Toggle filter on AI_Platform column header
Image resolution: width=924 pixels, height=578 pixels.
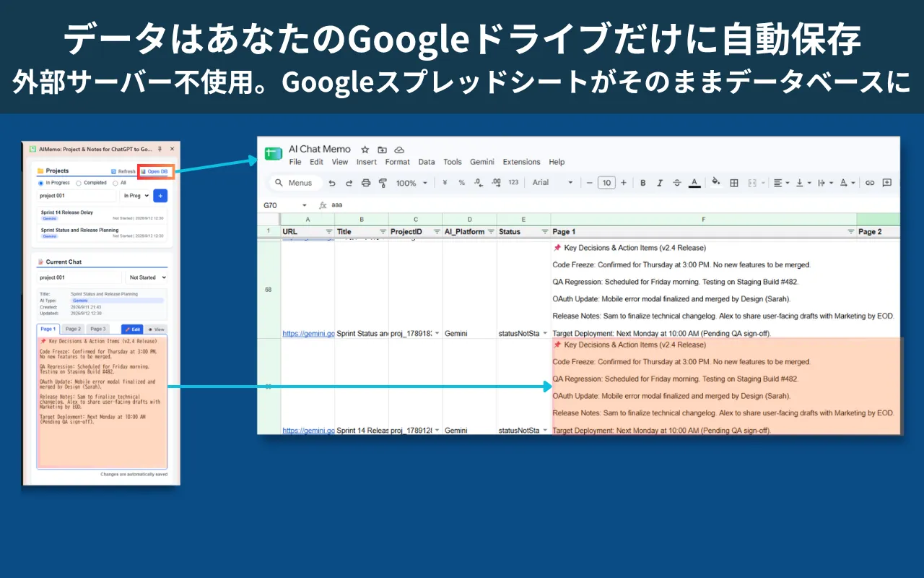pos(491,232)
